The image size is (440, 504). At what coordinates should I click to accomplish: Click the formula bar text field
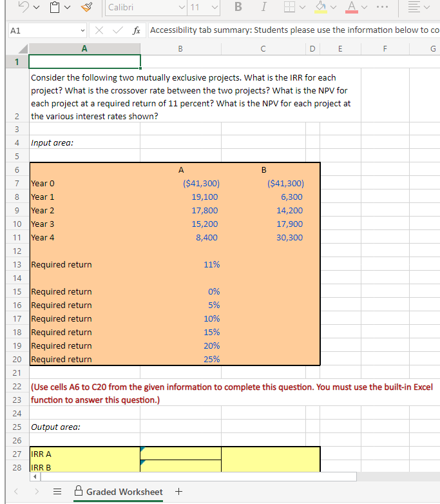pos(294,30)
